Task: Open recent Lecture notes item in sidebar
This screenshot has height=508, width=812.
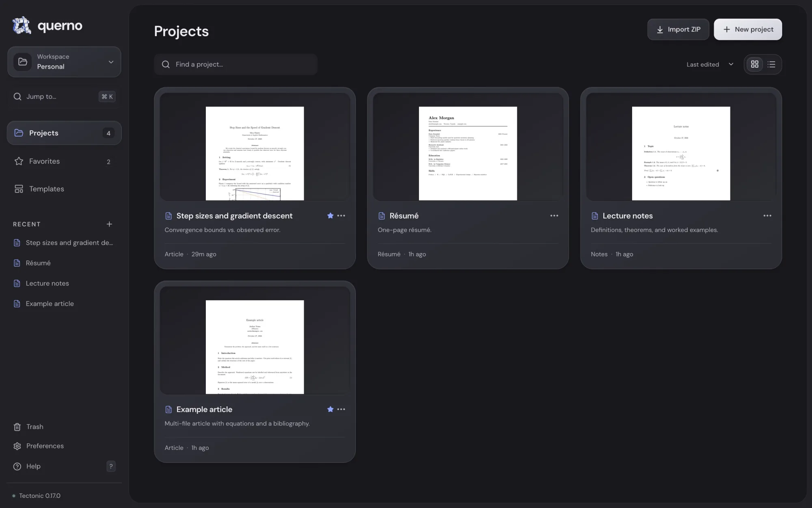Action: (x=64, y=283)
